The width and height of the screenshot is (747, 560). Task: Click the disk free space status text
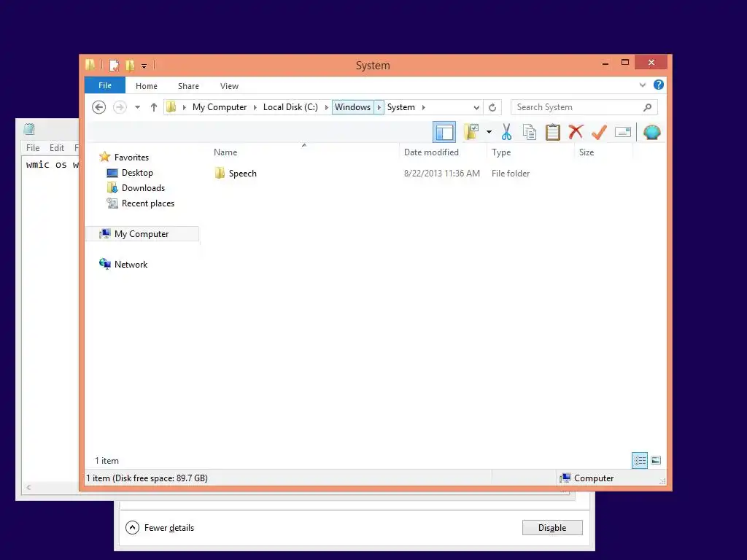tap(147, 478)
